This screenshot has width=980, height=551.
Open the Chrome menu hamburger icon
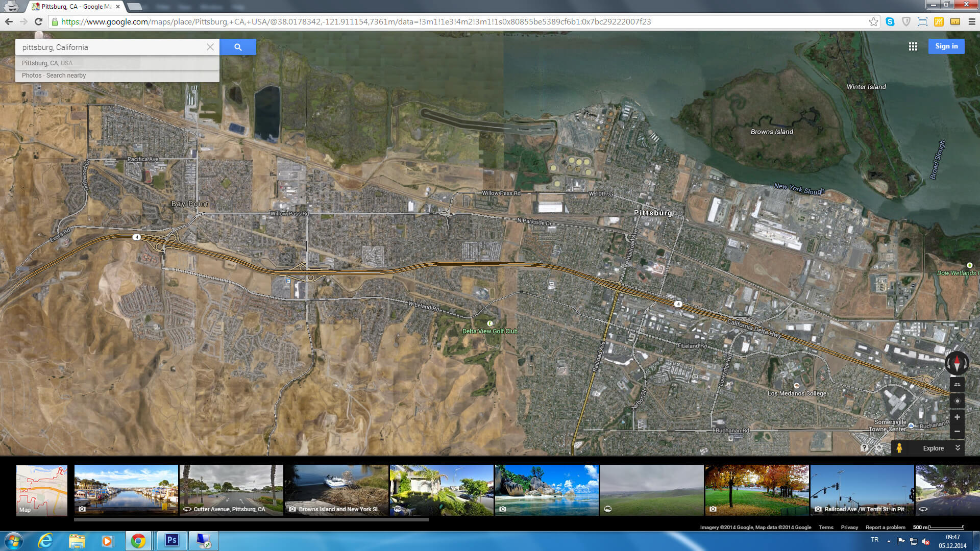(972, 21)
